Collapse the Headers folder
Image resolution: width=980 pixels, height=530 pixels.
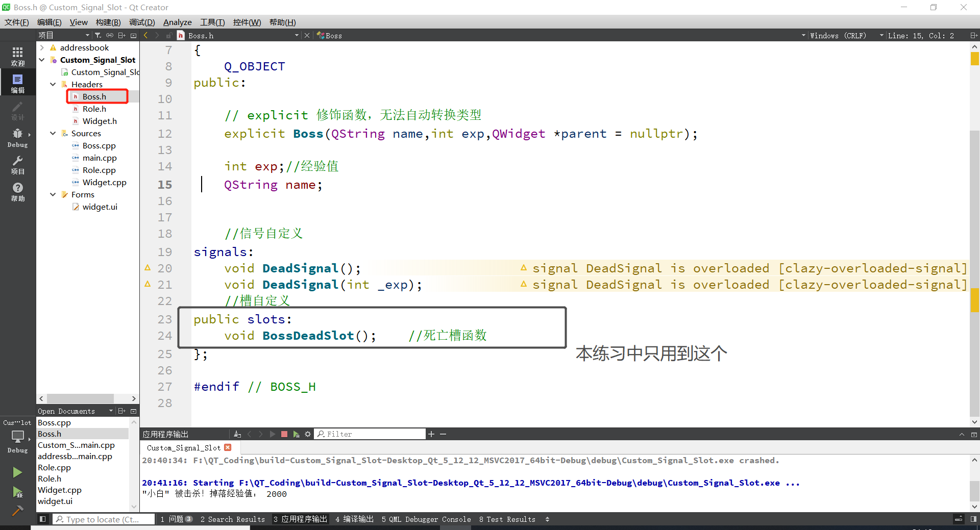(53, 84)
